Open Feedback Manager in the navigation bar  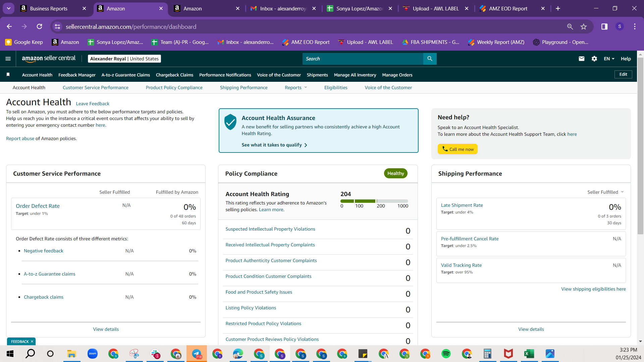click(x=77, y=75)
